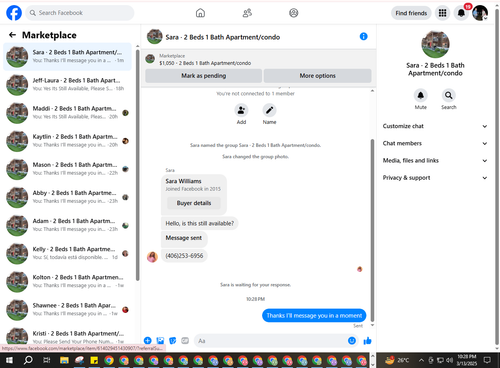Show hidden system tray icons
Screen dimensions: 500x368
421,360
